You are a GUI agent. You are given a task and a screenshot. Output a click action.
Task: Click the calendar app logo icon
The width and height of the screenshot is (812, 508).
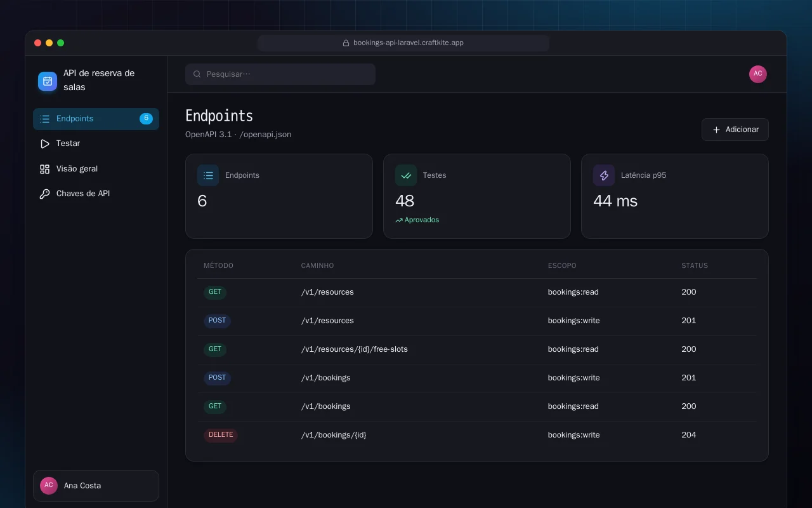(48, 81)
